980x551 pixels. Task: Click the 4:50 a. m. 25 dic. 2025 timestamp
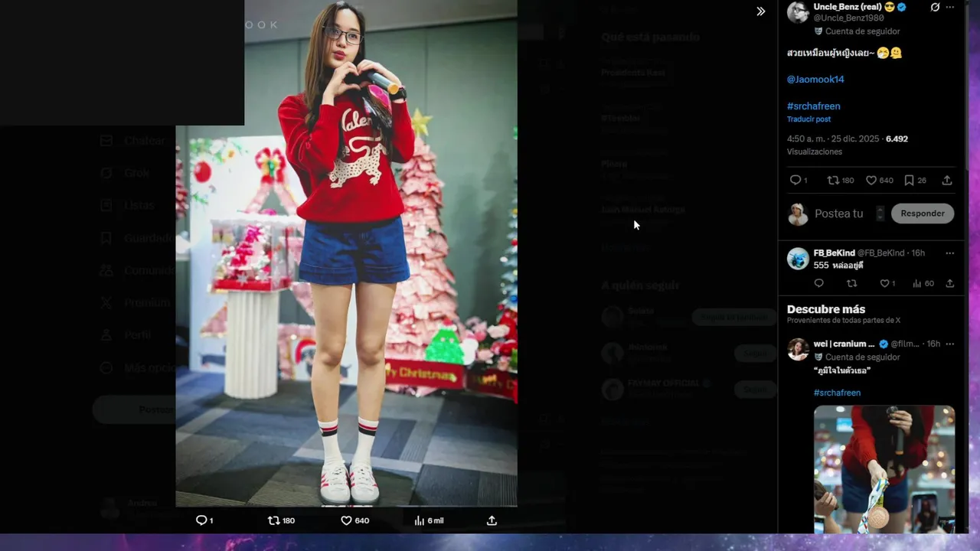tap(833, 139)
